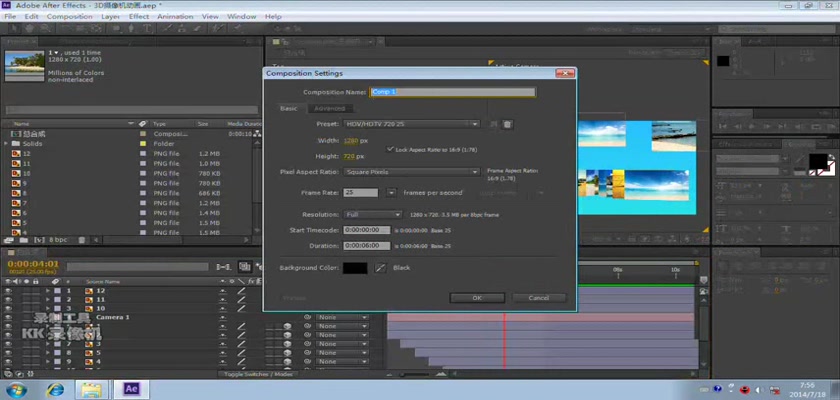Viewport: 840px width, 400px height.
Task: Open the Window menu
Action: 242,17
